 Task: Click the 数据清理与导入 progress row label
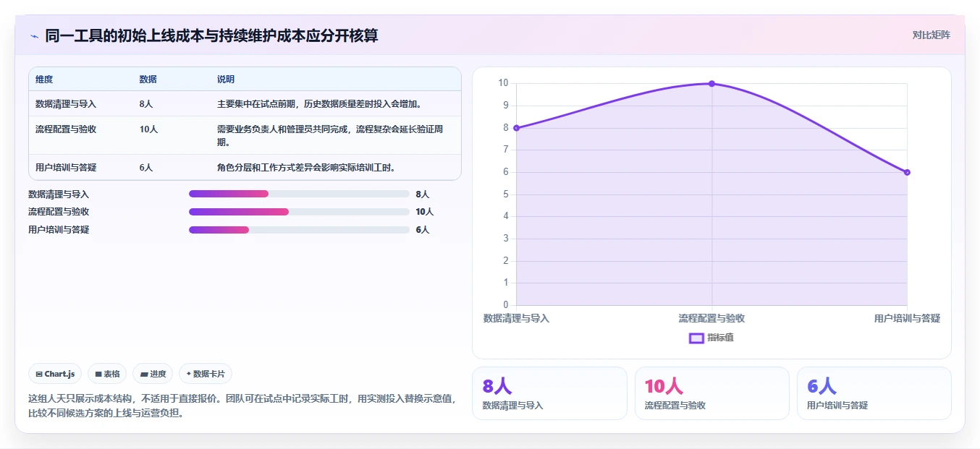pyautogui.click(x=59, y=194)
